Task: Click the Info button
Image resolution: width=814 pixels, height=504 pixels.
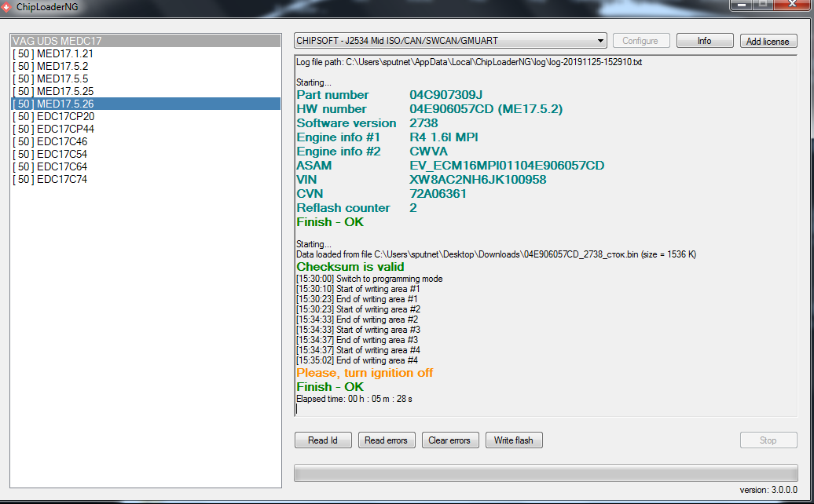Action: point(704,41)
